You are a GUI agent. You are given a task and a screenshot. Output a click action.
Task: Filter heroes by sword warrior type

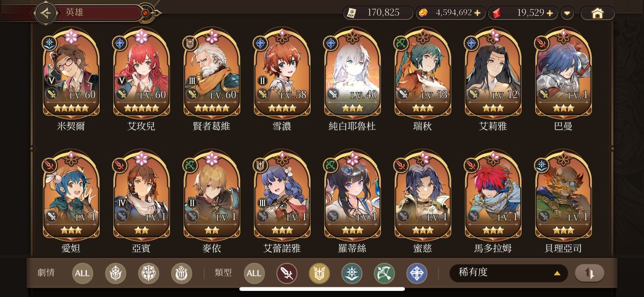tap(287, 274)
